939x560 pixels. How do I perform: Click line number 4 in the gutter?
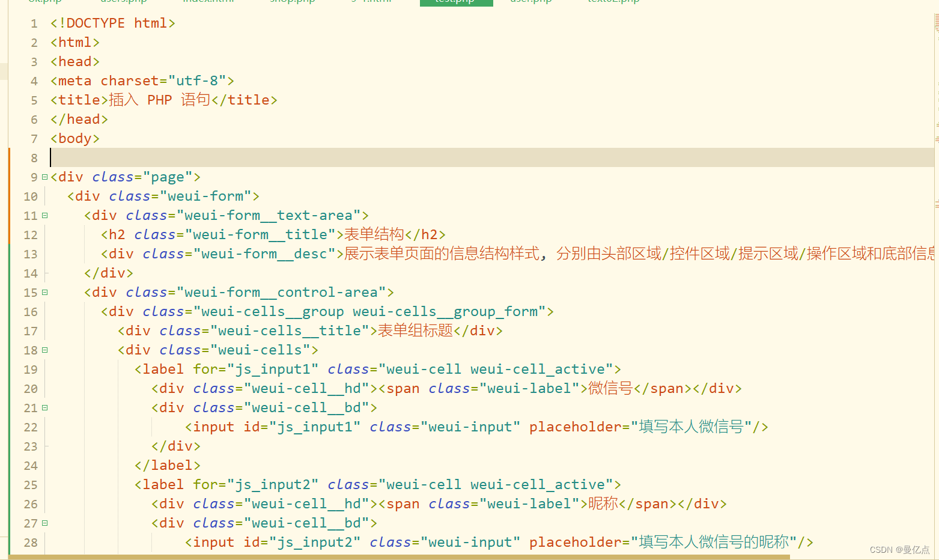(x=34, y=81)
